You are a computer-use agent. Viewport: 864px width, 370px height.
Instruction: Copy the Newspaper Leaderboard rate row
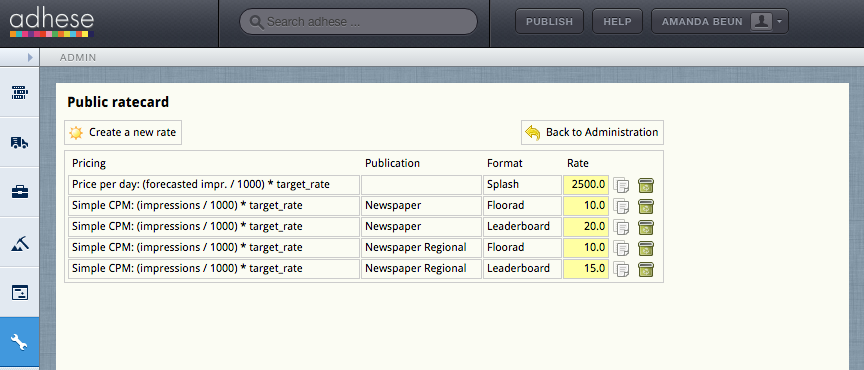[x=622, y=227]
